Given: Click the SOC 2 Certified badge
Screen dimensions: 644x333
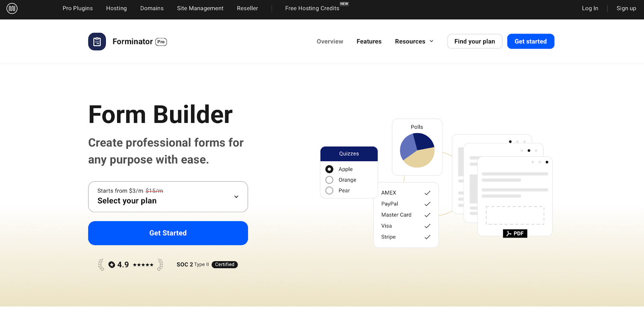Looking at the screenshot, I should [x=207, y=265].
